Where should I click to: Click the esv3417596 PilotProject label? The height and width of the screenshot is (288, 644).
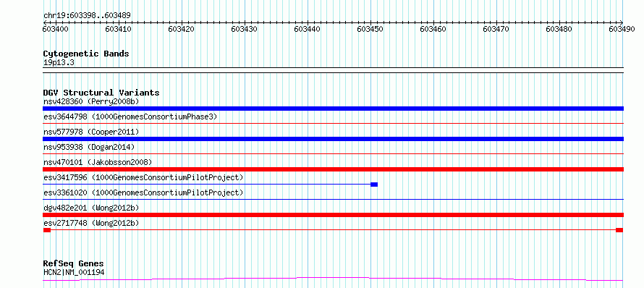point(143,177)
